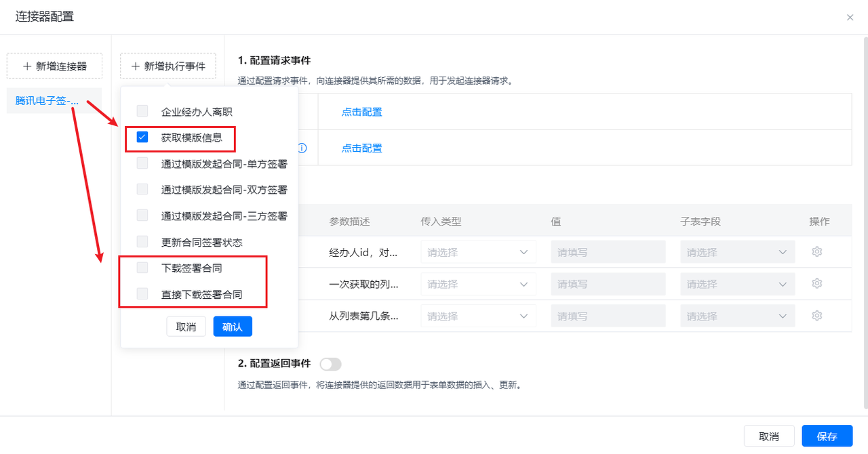Click the blue 保存 button
The height and width of the screenshot is (454, 868).
pyautogui.click(x=827, y=436)
